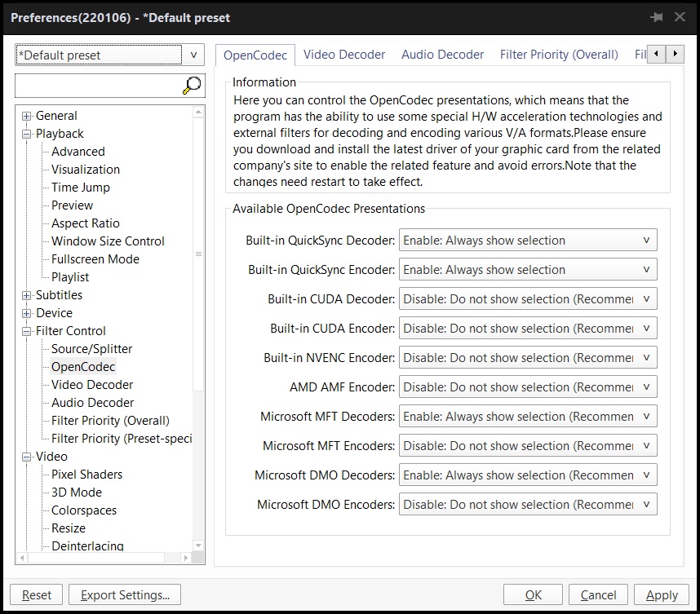Expand the Device tree node
This screenshot has height=614, width=700.
(x=27, y=313)
